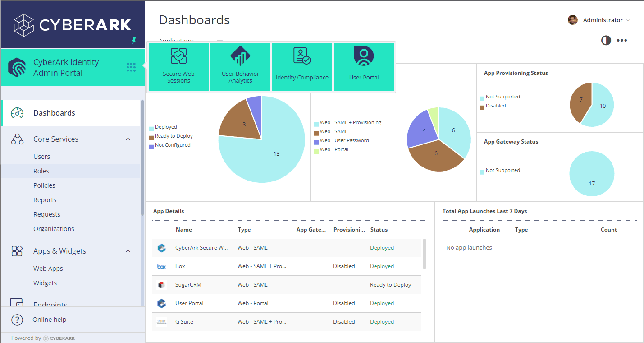Open User Behavior Analytics
This screenshot has width=644, height=343.
pos(240,67)
